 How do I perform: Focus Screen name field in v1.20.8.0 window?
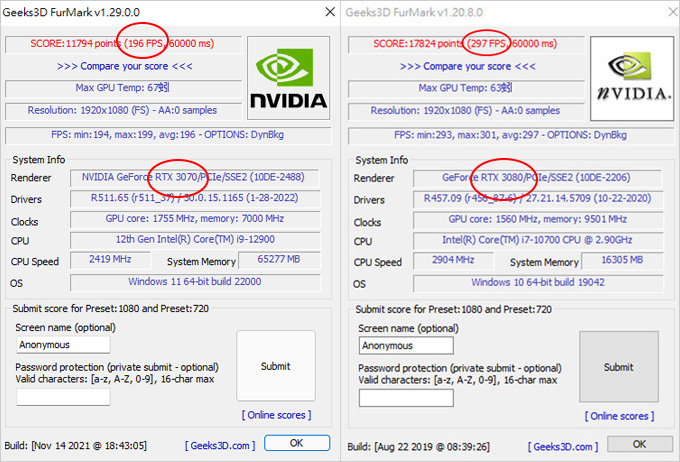coord(406,346)
